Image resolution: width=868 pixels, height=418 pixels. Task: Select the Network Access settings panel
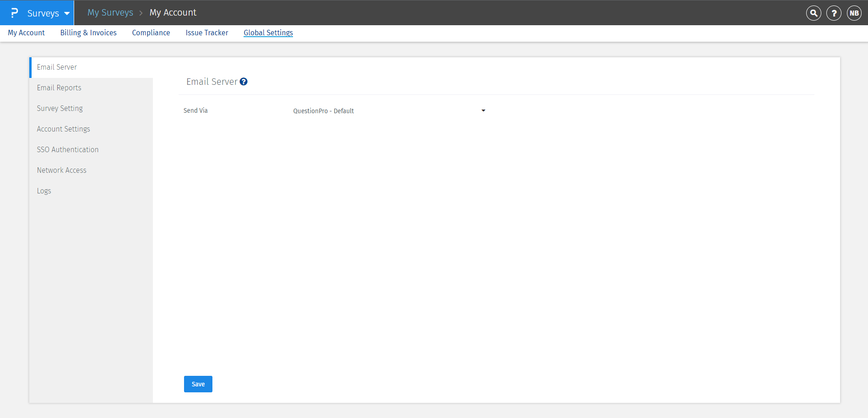(x=61, y=170)
